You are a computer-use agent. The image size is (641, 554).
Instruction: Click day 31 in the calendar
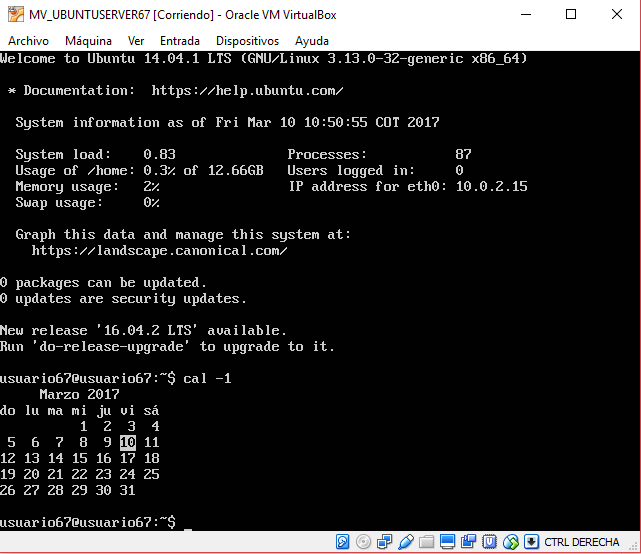point(128,490)
